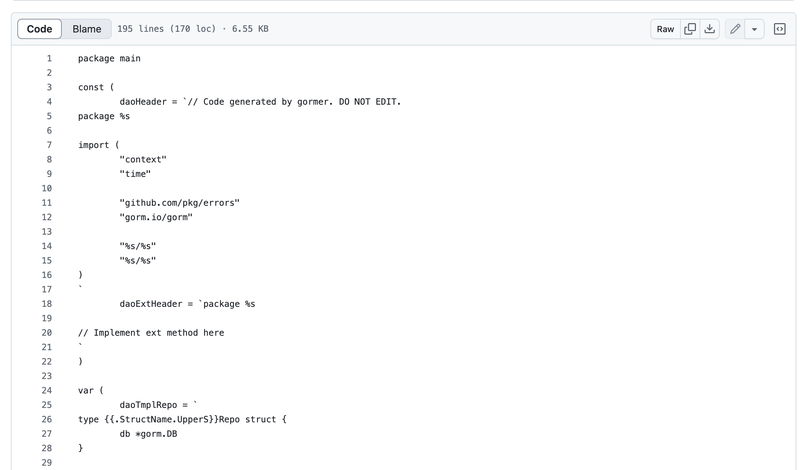Open the symbols panel icon
800x470 pixels.
[x=780, y=29]
